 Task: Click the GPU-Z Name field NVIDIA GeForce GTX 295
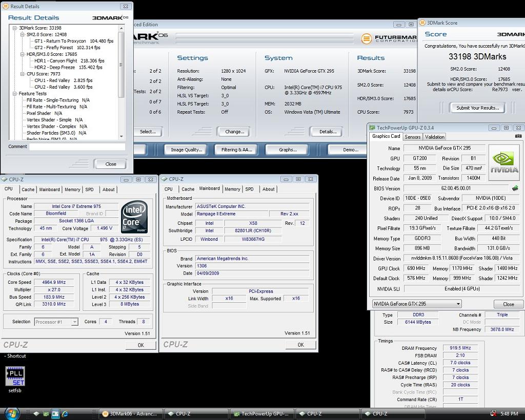[x=445, y=148]
